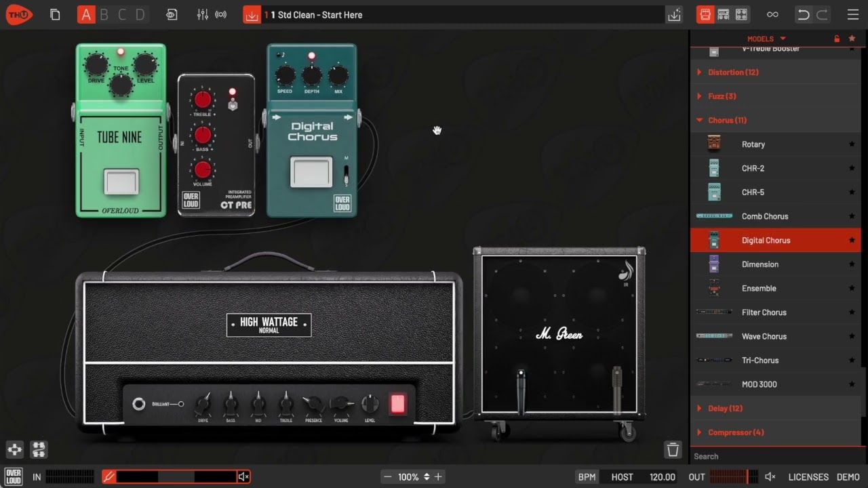This screenshot has height=488, width=868.
Task: Click the noise gate guitar plug icon
Action: (x=108, y=477)
